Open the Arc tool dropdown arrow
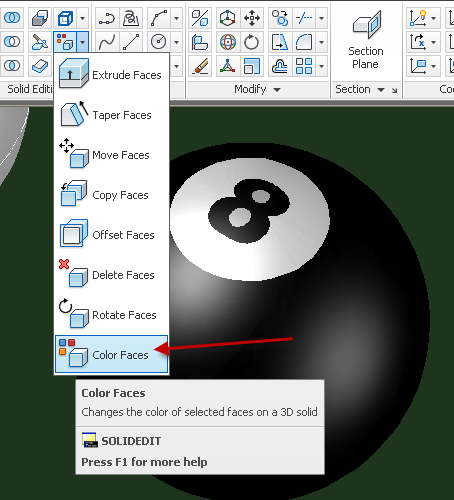454x500 pixels. (x=176, y=17)
